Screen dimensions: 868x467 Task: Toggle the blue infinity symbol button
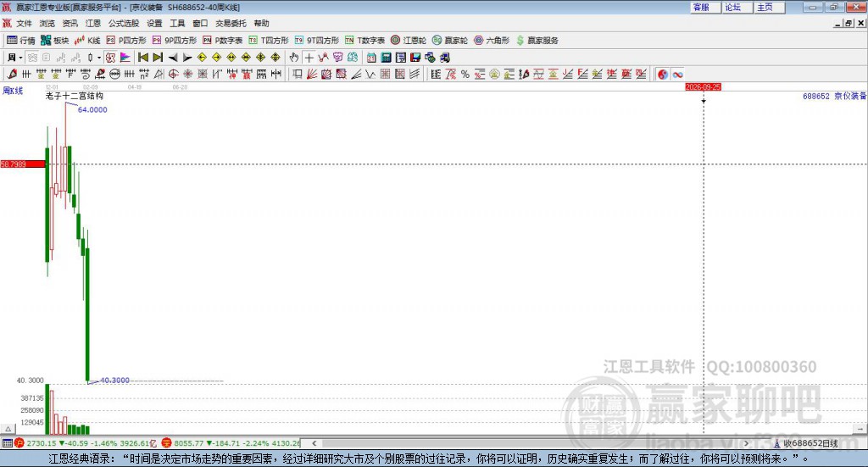click(x=677, y=74)
